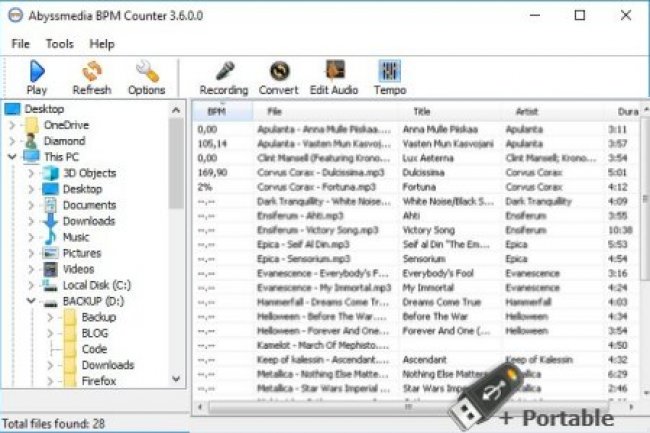Screen dimensions: 650x433
Task: Open the File menu
Action: (21, 44)
